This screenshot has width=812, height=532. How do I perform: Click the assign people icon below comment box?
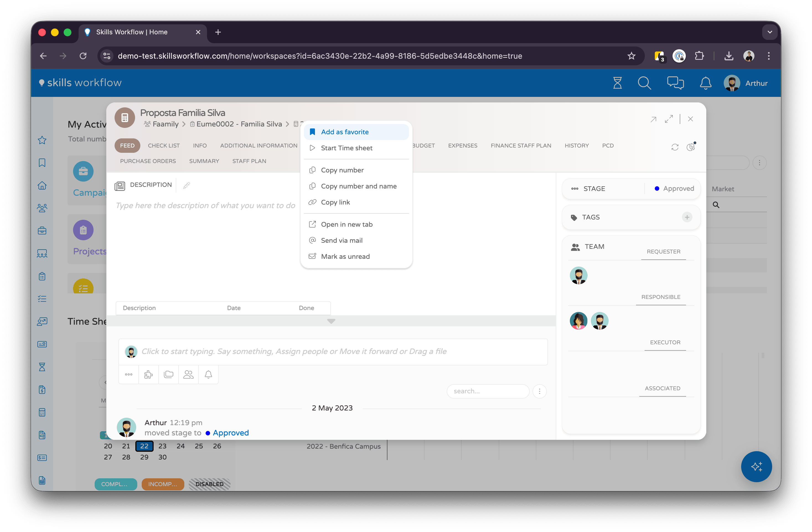(188, 374)
